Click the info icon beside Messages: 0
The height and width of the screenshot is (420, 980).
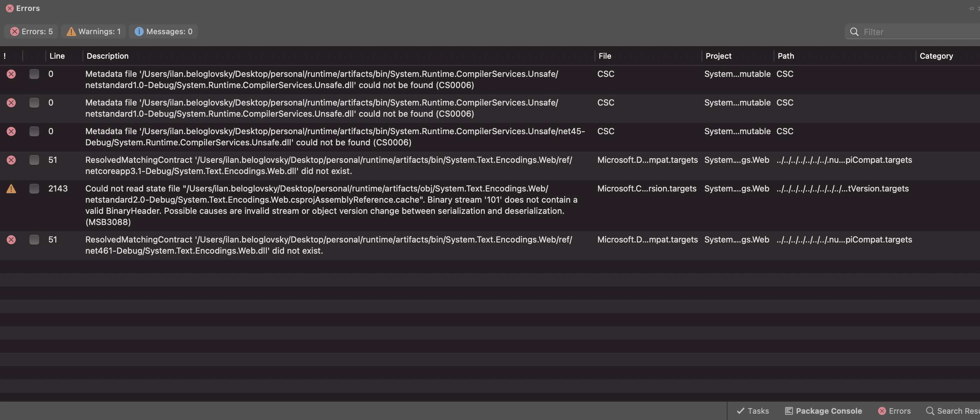pyautogui.click(x=139, y=31)
